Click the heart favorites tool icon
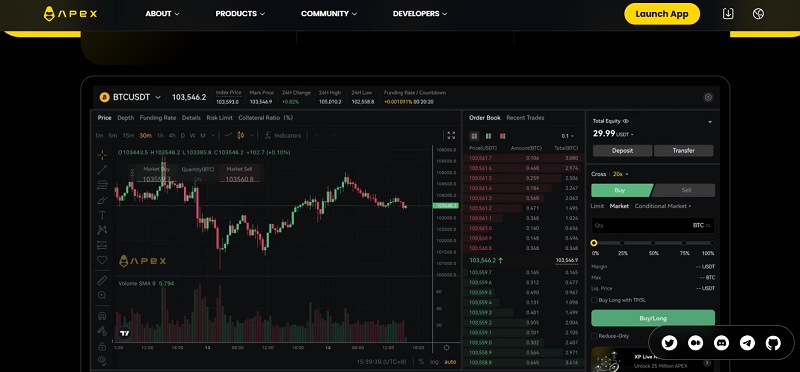The width and height of the screenshot is (800, 372). (102, 260)
